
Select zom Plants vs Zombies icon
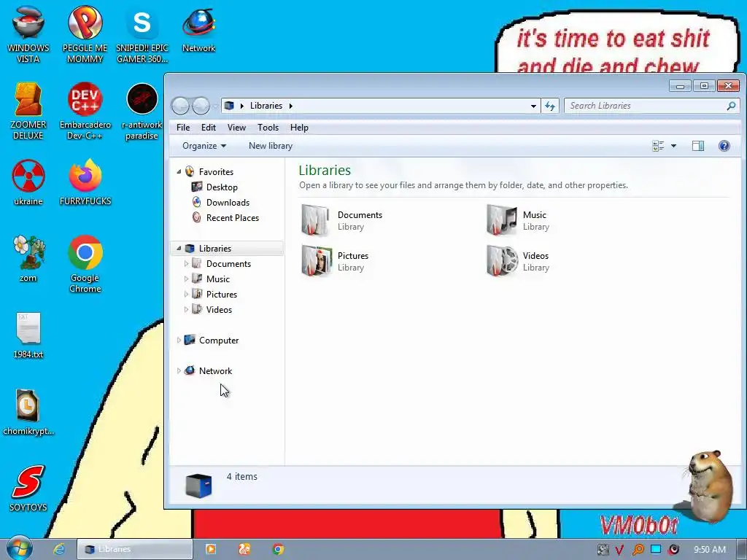[28, 259]
